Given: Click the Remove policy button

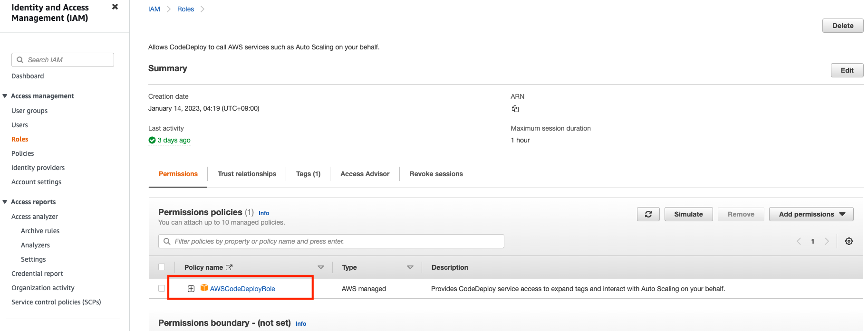Looking at the screenshot, I should point(741,214).
